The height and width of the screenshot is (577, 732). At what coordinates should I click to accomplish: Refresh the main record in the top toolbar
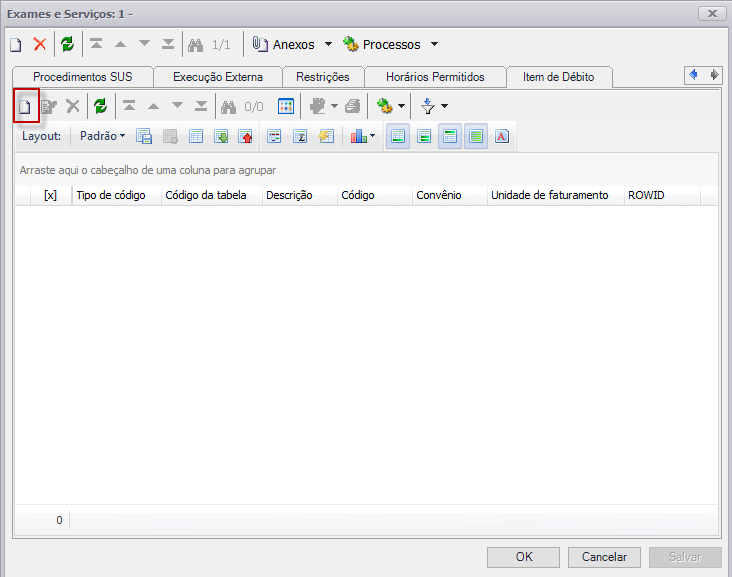[68, 45]
